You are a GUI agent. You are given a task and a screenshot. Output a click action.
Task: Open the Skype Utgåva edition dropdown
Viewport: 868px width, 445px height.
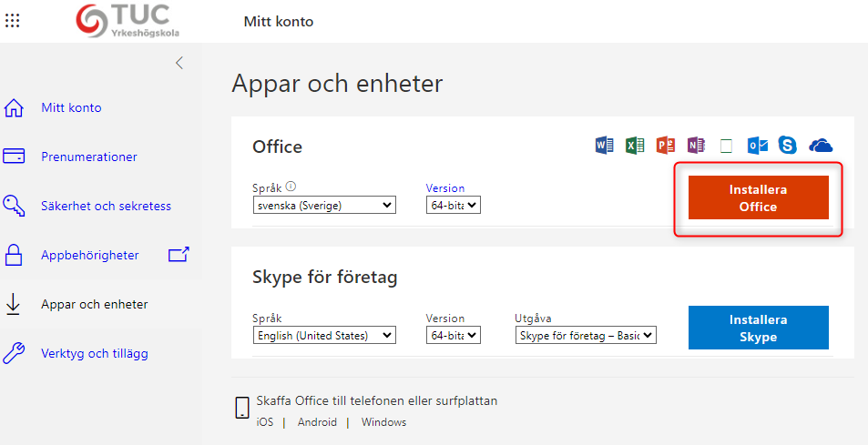click(586, 336)
